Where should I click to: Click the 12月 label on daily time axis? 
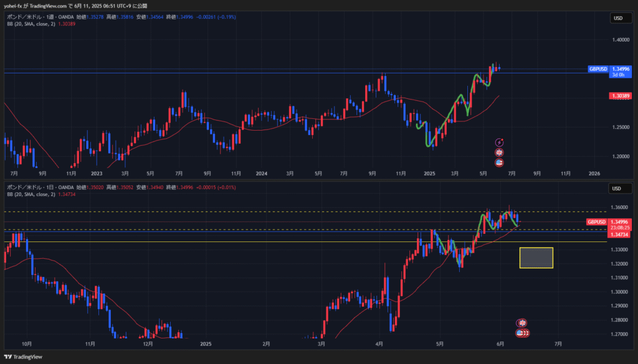click(148, 344)
